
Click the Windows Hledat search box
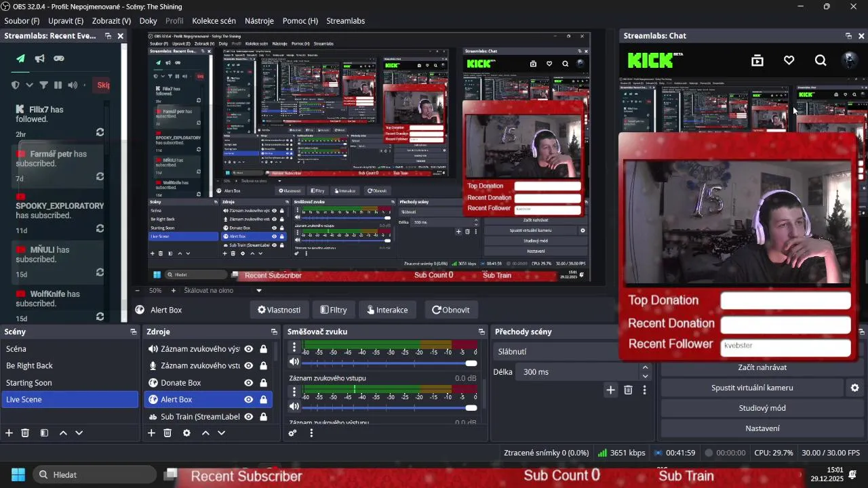(x=94, y=474)
